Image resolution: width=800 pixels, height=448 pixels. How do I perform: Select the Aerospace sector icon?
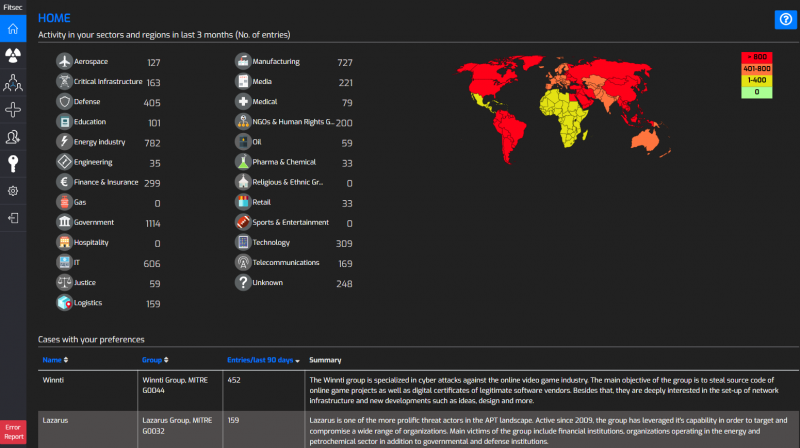click(x=64, y=61)
